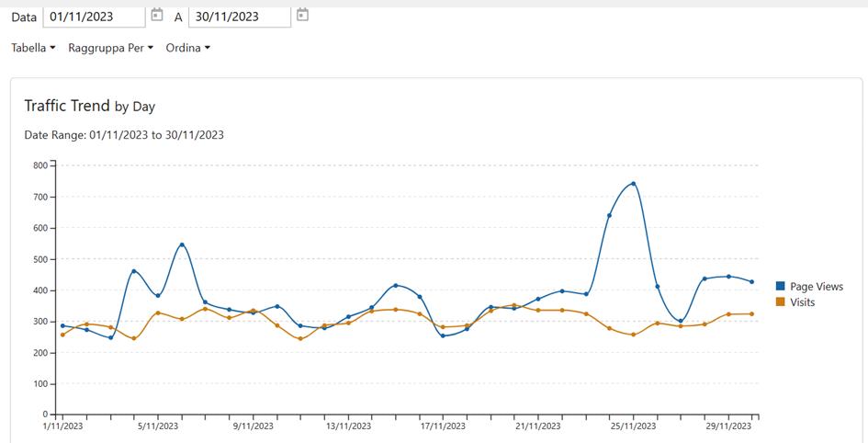
Task: Toggle the Visits series legend label
Action: [802, 301]
